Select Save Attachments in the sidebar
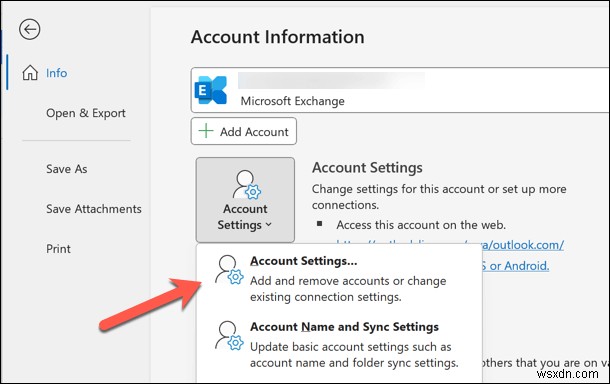Viewport: 610px width, 384px height. pos(94,209)
